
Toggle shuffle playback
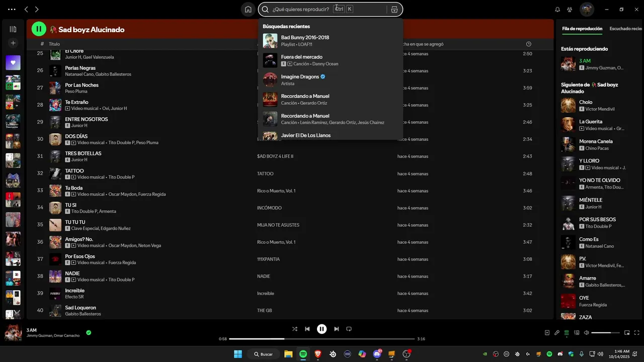[295, 329]
